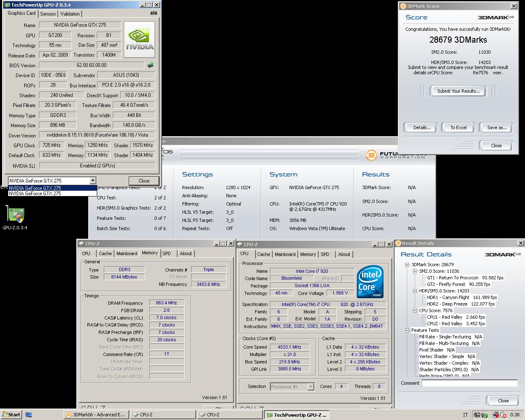Viewport: 525px width, 420px height.
Task: Click the Close button in GPU-Z
Action: pos(144,181)
